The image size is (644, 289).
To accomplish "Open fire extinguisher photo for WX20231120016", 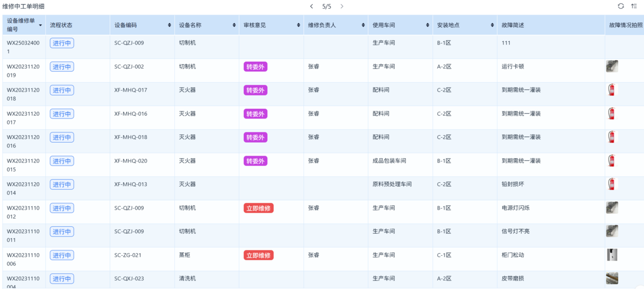I will click(x=612, y=137).
